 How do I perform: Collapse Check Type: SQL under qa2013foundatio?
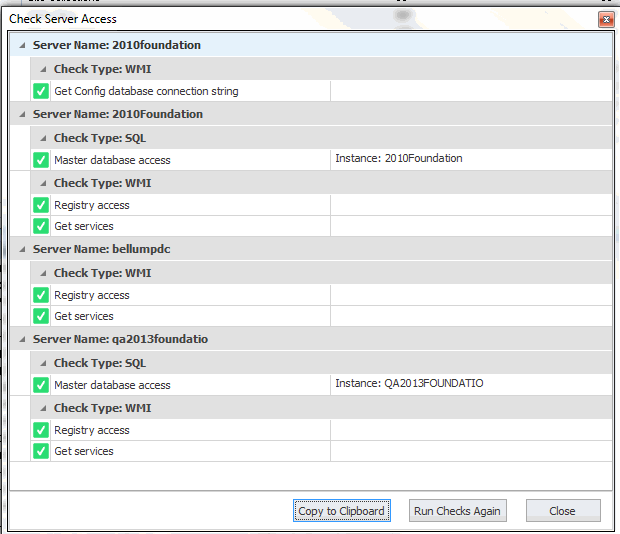pos(43,364)
